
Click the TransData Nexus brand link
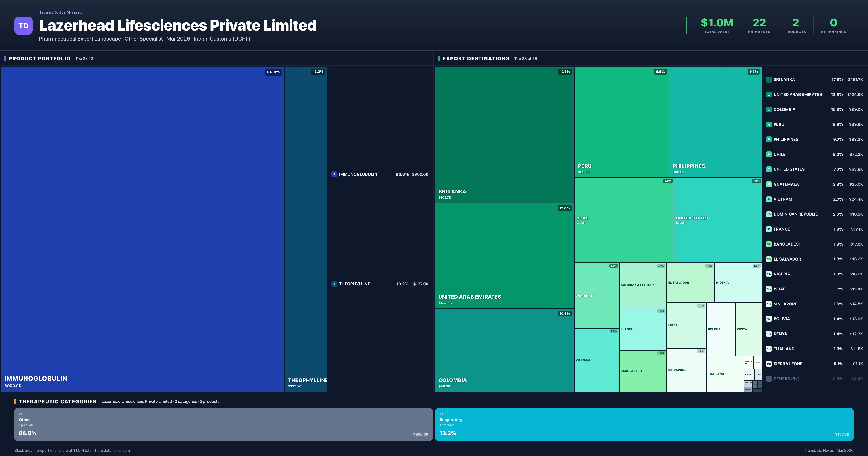click(60, 12)
